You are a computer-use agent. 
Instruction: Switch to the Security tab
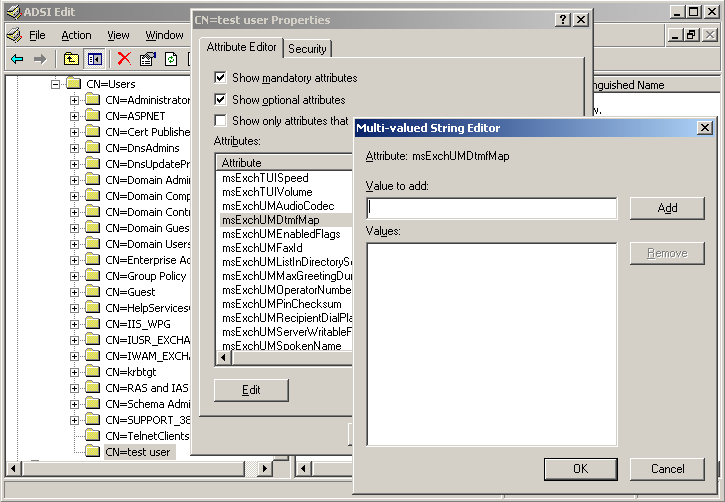(x=307, y=49)
